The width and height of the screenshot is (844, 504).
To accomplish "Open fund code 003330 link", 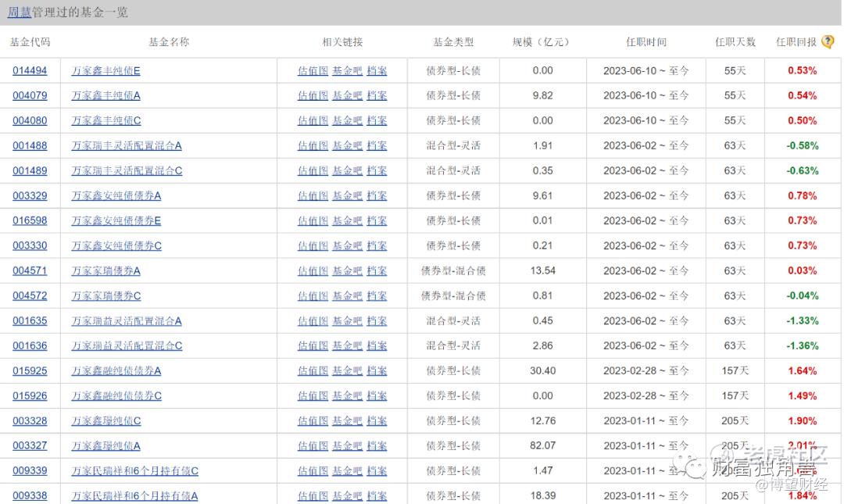I will 30,245.
